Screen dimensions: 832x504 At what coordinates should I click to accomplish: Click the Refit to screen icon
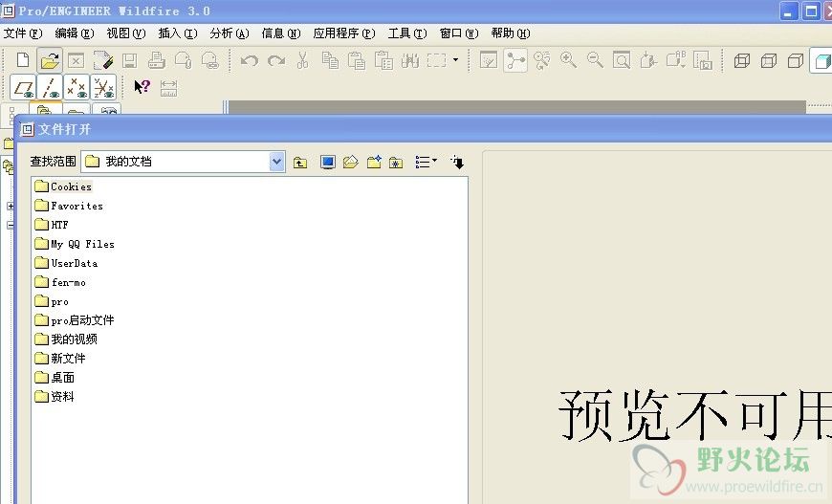coord(622,60)
